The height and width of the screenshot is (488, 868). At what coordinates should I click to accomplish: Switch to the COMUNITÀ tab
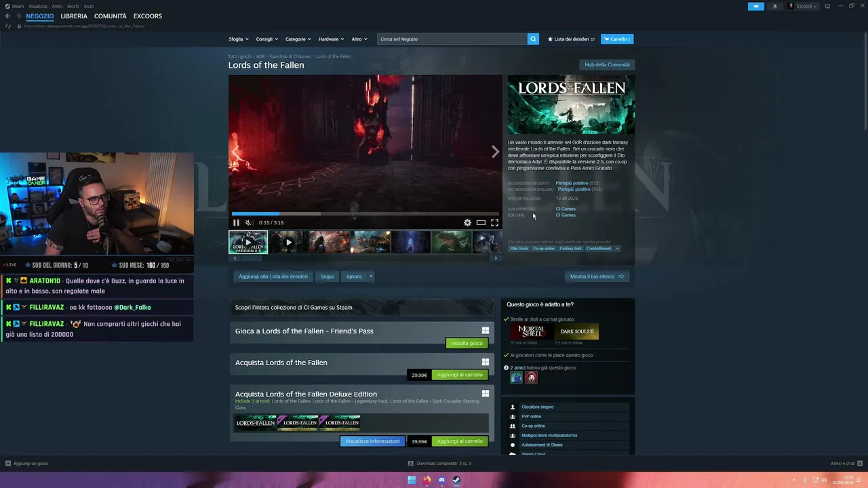click(111, 16)
